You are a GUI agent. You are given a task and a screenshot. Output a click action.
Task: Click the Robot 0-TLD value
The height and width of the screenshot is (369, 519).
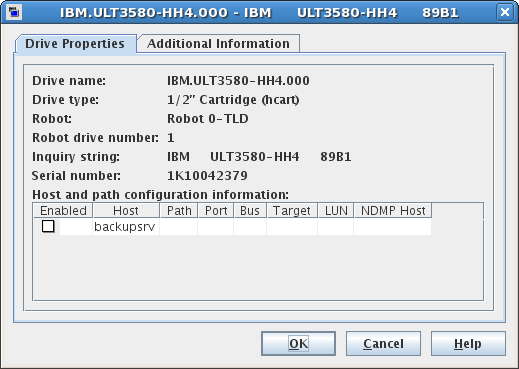pyautogui.click(x=208, y=119)
